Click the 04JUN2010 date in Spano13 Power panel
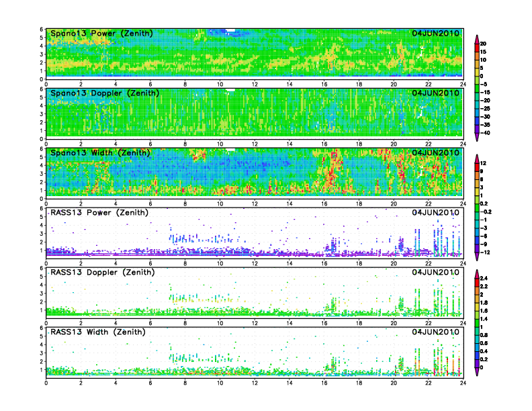 tap(436, 33)
